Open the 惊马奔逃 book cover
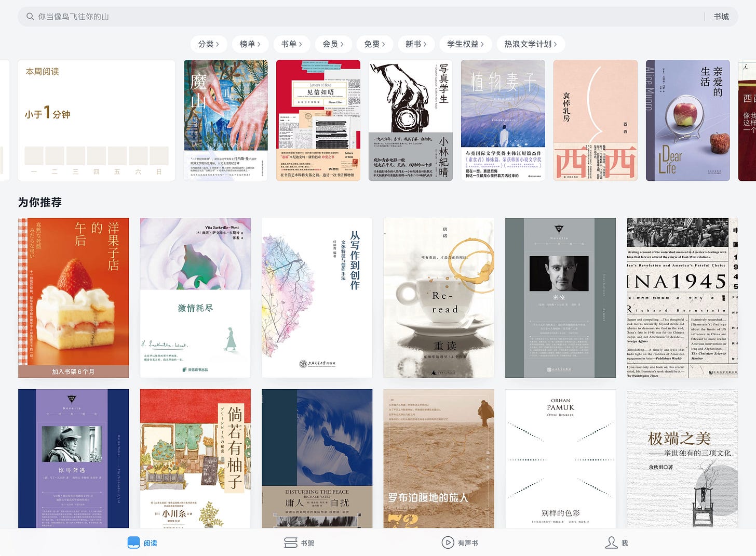The width and height of the screenshot is (756, 556). coord(73,458)
